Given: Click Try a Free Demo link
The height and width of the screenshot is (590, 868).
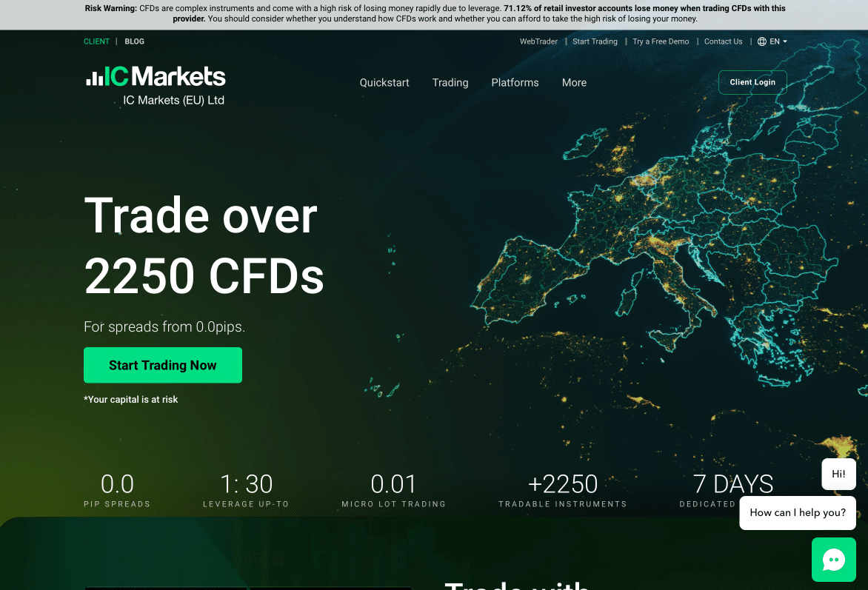Looking at the screenshot, I should point(661,41).
